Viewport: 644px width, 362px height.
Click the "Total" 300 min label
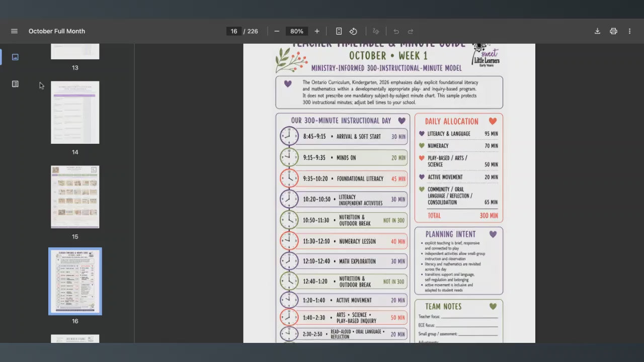(x=434, y=216)
